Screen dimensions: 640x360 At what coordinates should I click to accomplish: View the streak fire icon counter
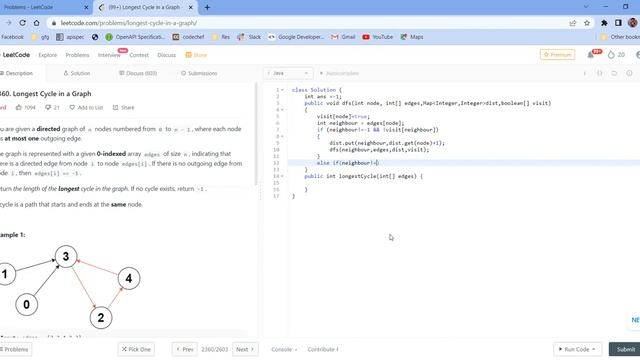tap(616, 55)
